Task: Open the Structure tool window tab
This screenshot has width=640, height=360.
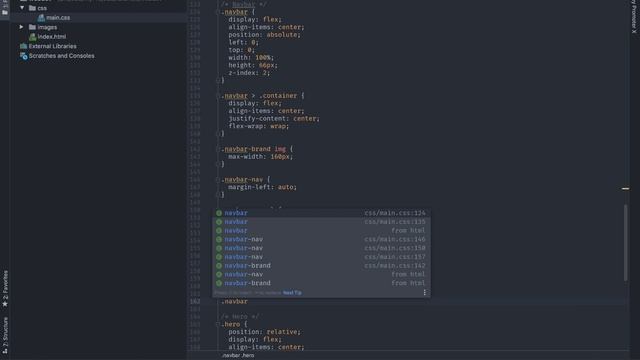Action: 5,335
